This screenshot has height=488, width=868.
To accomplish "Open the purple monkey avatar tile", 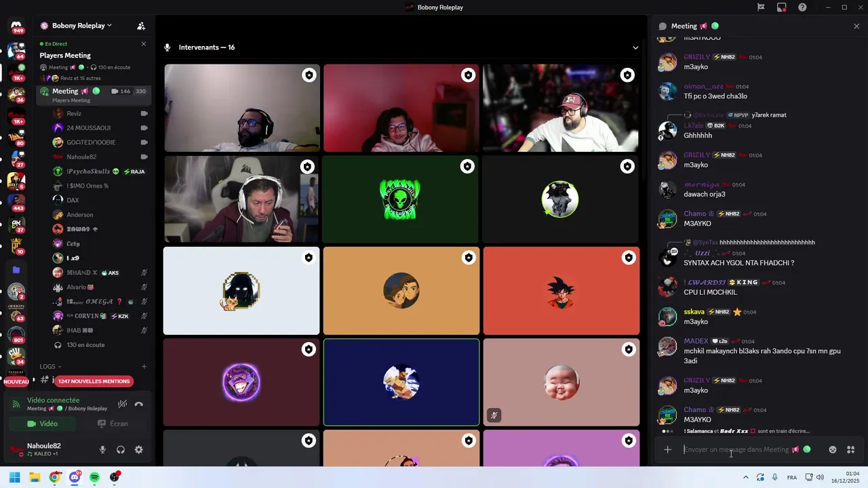I will [241, 382].
